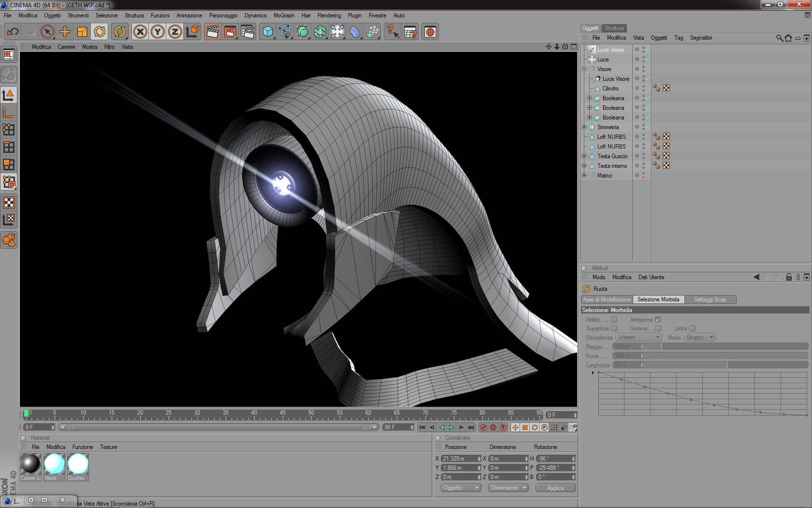Toggle the Anteprima checkbox

pyautogui.click(x=658, y=320)
